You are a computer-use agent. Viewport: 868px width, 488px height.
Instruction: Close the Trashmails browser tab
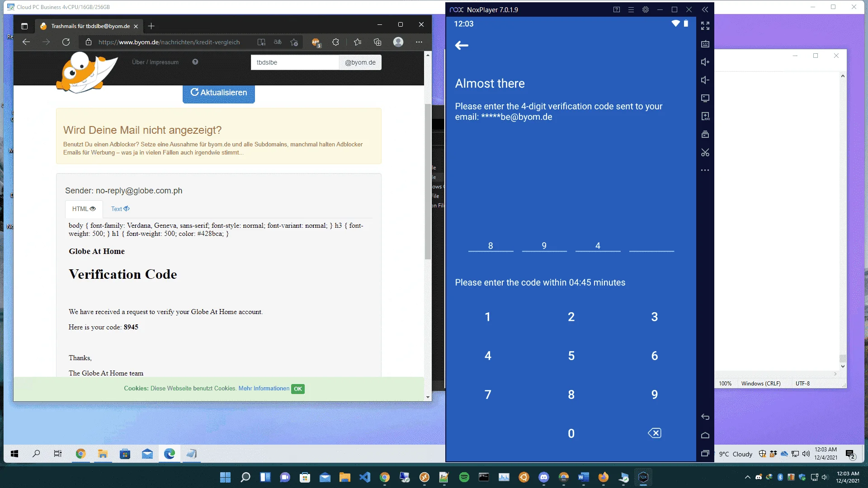(136, 26)
